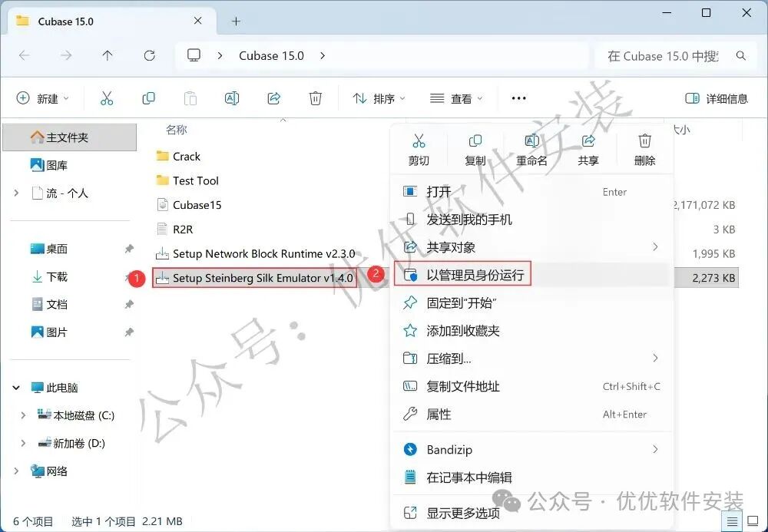Click Cubase 15.0 in the address path
The width and height of the screenshot is (768, 532).
point(271,56)
